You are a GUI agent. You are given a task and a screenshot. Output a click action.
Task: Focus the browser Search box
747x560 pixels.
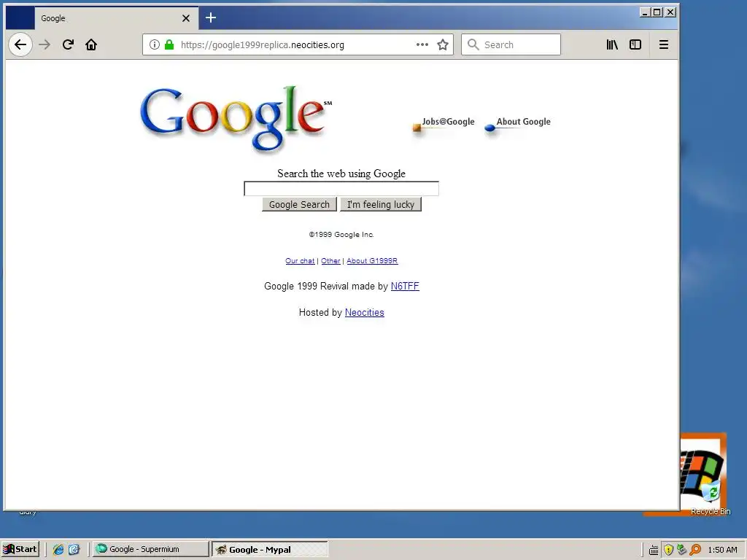(511, 44)
